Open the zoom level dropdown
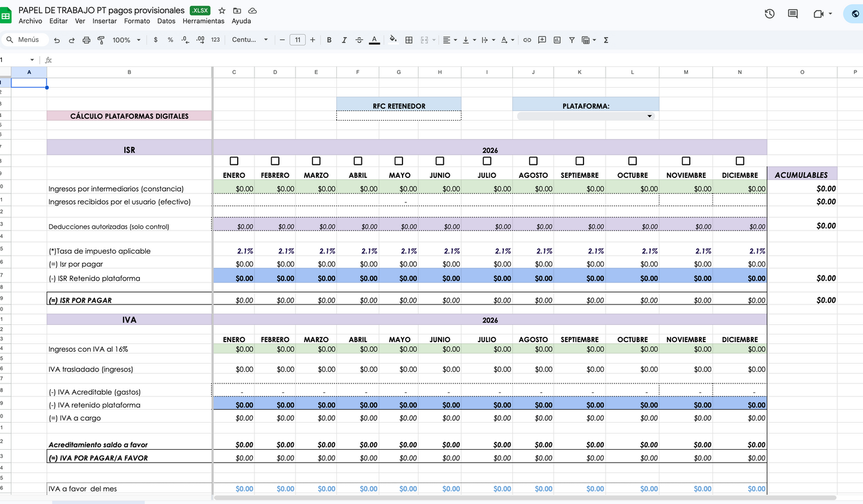 (x=127, y=40)
